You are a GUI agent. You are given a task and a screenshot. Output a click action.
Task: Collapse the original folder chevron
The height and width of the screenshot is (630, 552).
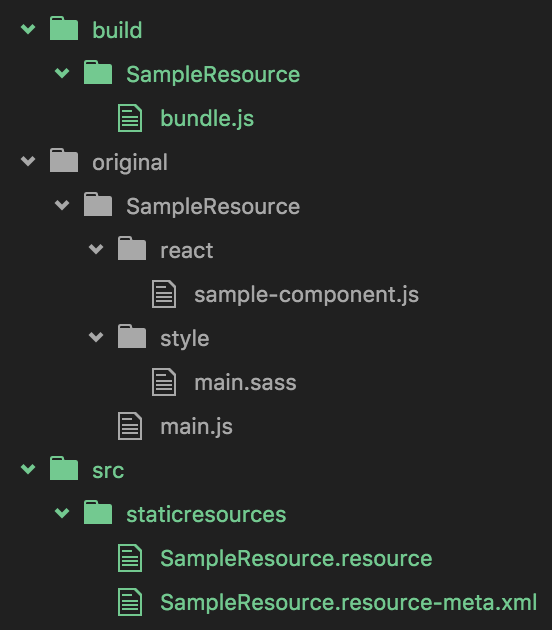tap(28, 161)
